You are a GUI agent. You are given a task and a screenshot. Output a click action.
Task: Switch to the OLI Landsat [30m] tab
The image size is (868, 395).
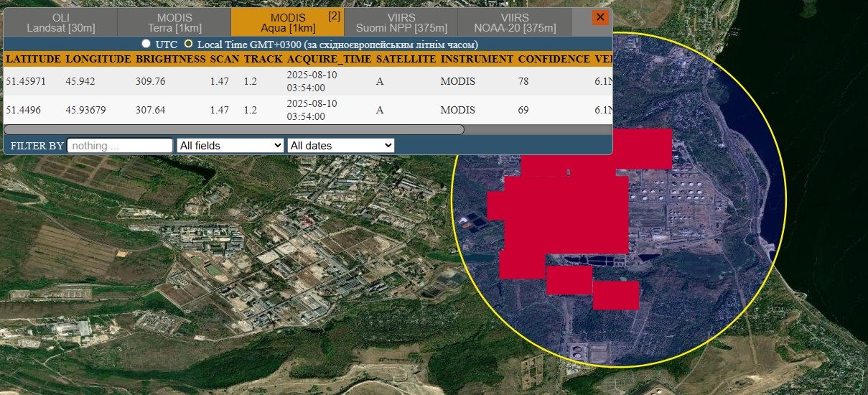point(60,22)
